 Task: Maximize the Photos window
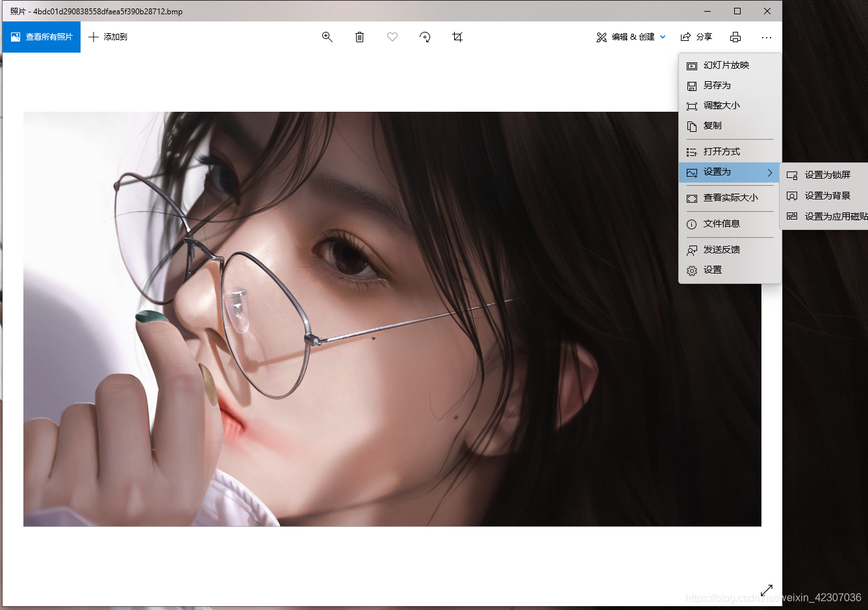[737, 11]
